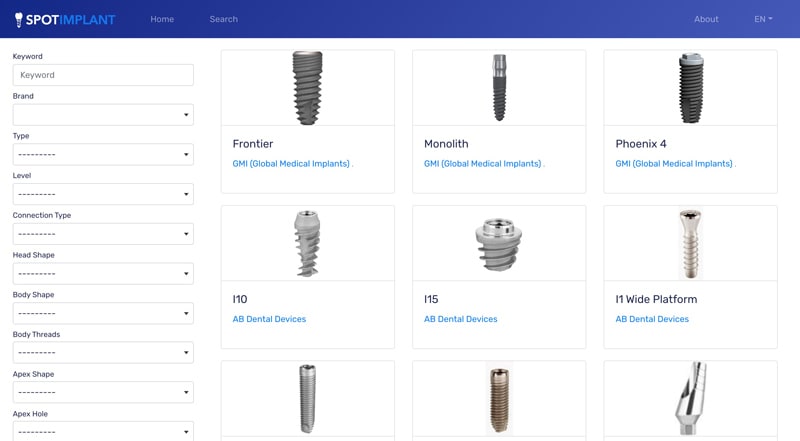Image resolution: width=800 pixels, height=441 pixels.
Task: Open the Head Shape dropdown
Action: click(x=103, y=274)
